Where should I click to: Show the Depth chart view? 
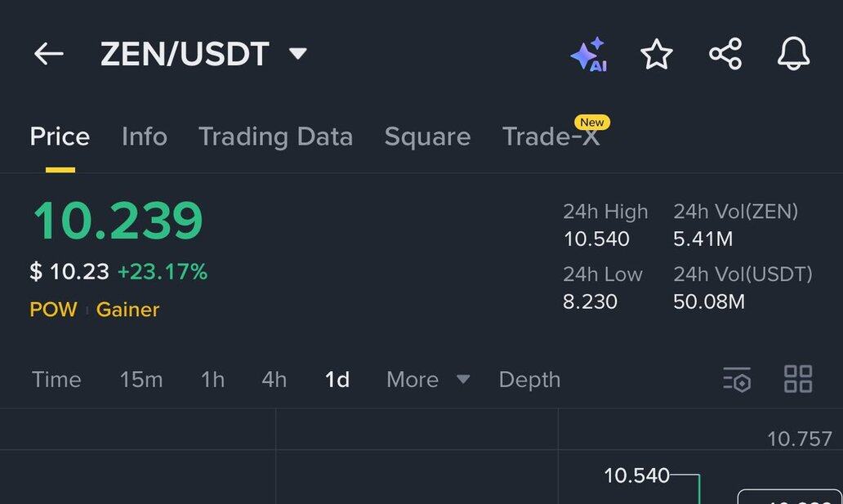click(x=529, y=380)
